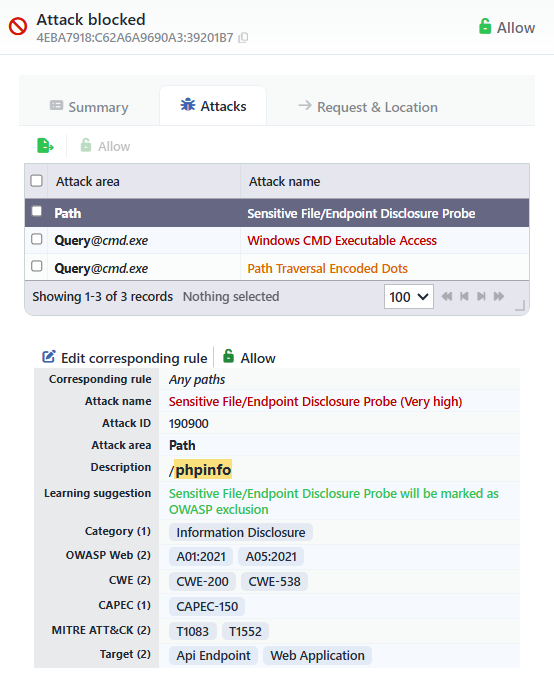
Task: Click the CWE-200 tag
Action: [202, 582]
